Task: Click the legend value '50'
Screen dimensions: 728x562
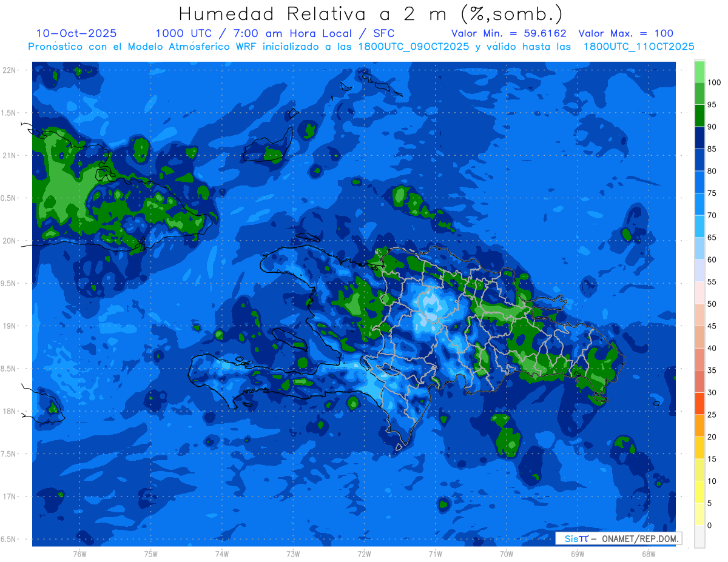Action: 712,304
